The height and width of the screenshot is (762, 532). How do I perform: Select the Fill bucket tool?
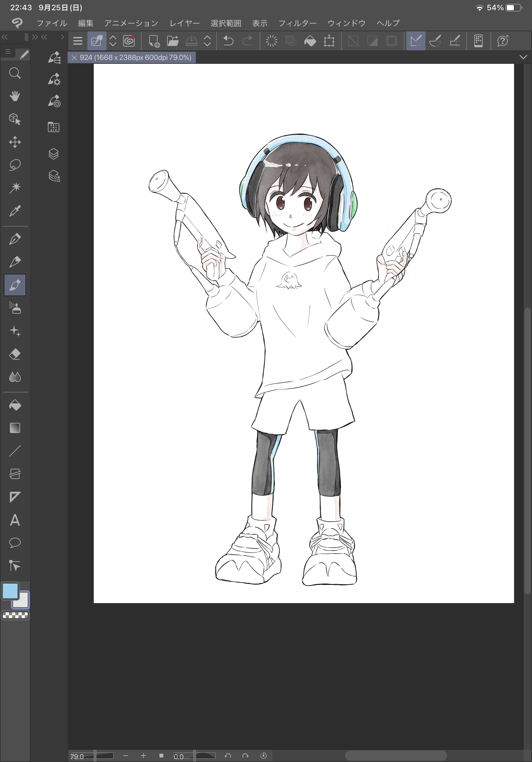[15, 405]
